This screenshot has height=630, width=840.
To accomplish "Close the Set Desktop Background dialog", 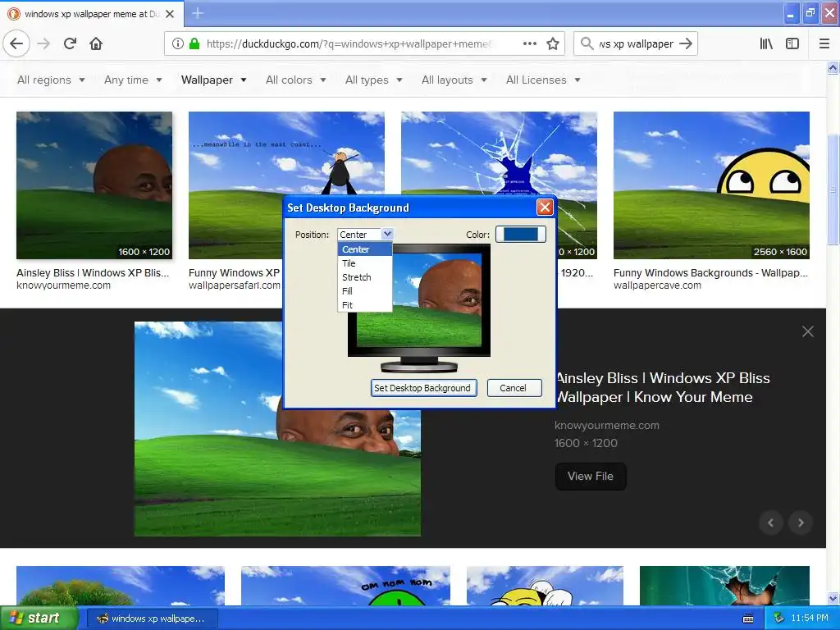I will (545, 208).
